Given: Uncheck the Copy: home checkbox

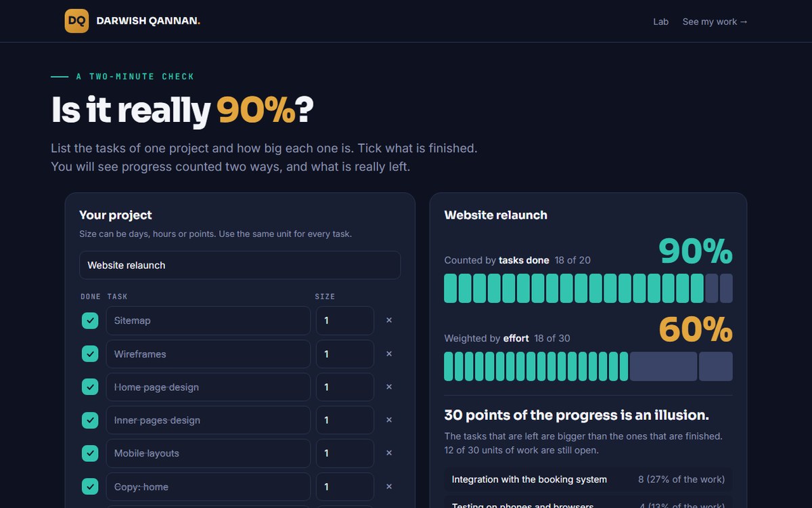Looking at the screenshot, I should click(90, 486).
